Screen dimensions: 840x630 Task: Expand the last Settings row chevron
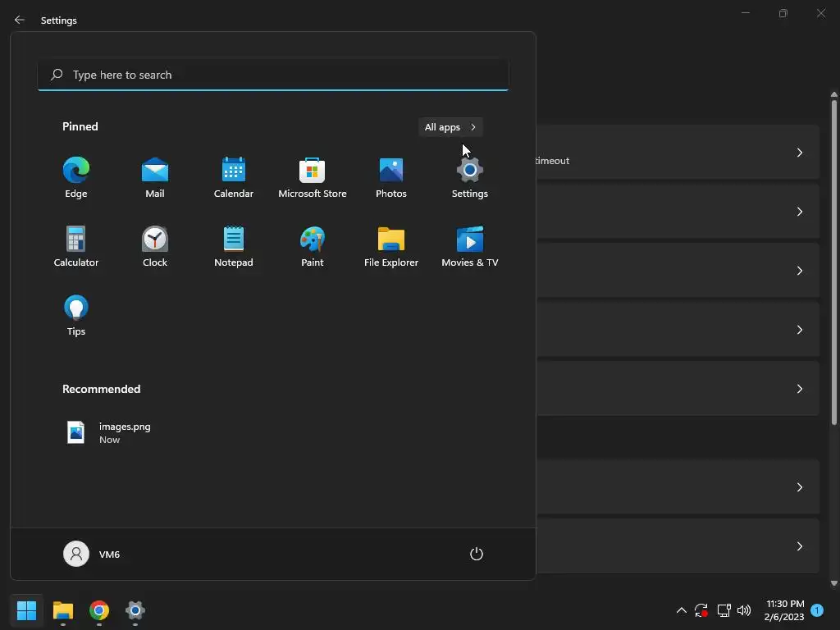tap(799, 546)
